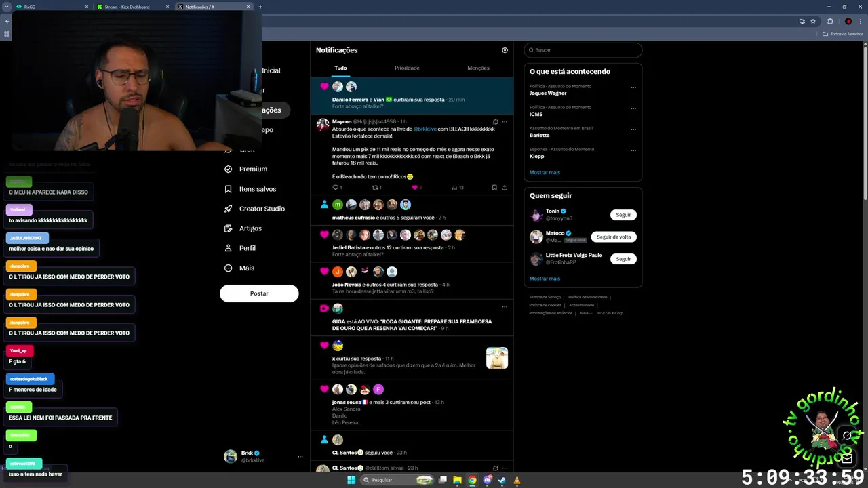Open thumbnail image in x liked notification
This screenshot has height=488, width=868.
(x=497, y=358)
